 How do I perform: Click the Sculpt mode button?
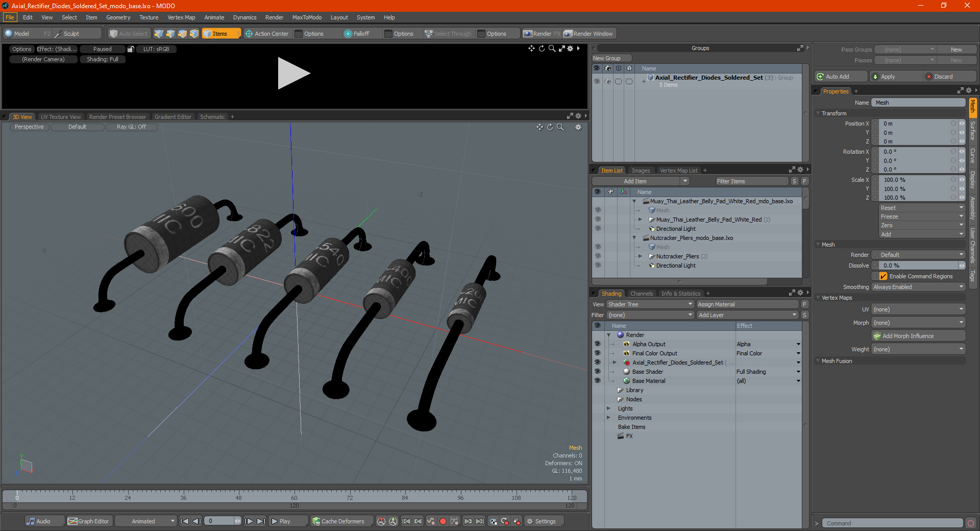click(77, 34)
